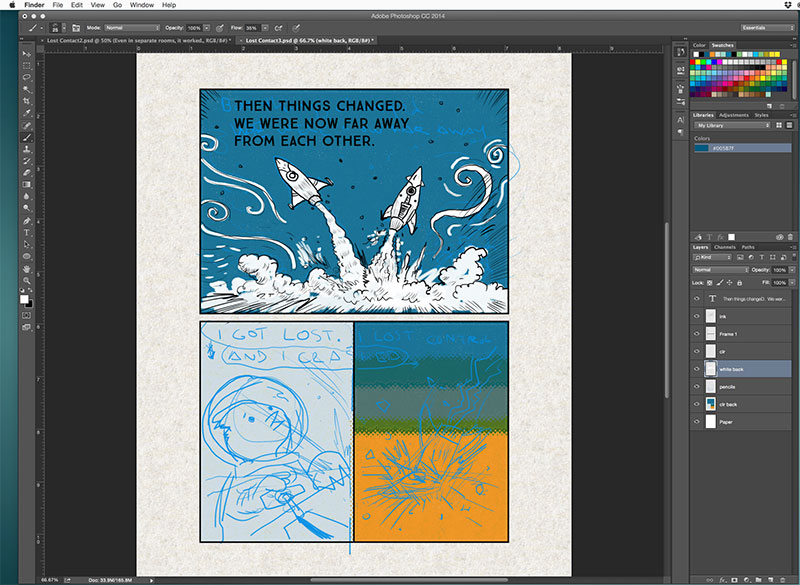
Task: Open the Essentials workspace dropdown
Action: [x=766, y=28]
